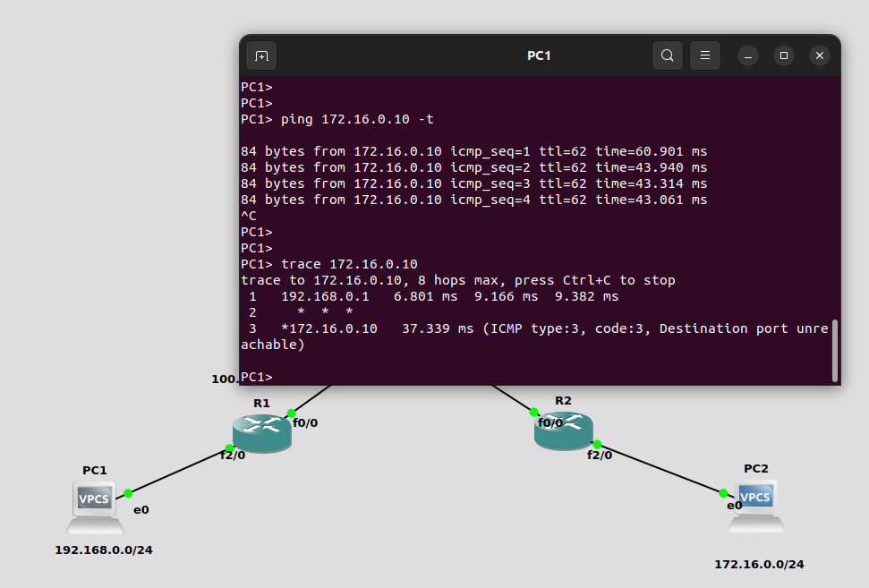Open a new tab in PC1 terminal
The image size is (869, 588).
point(261,55)
